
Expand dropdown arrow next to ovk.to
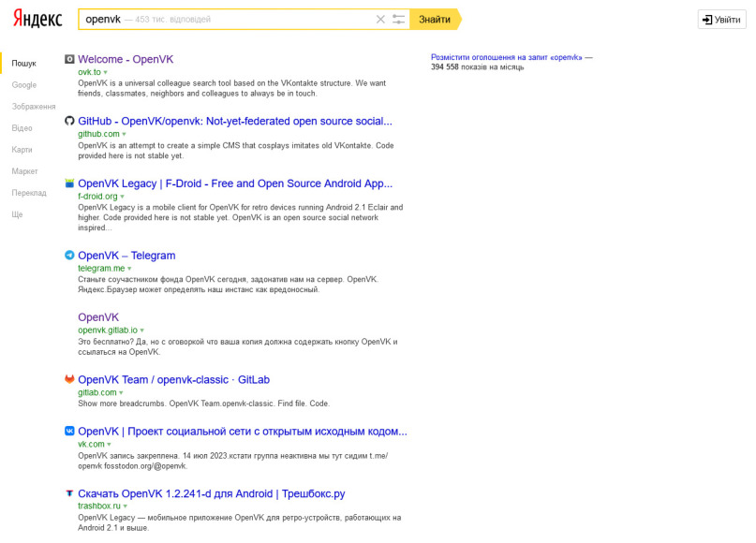pyautogui.click(x=106, y=72)
